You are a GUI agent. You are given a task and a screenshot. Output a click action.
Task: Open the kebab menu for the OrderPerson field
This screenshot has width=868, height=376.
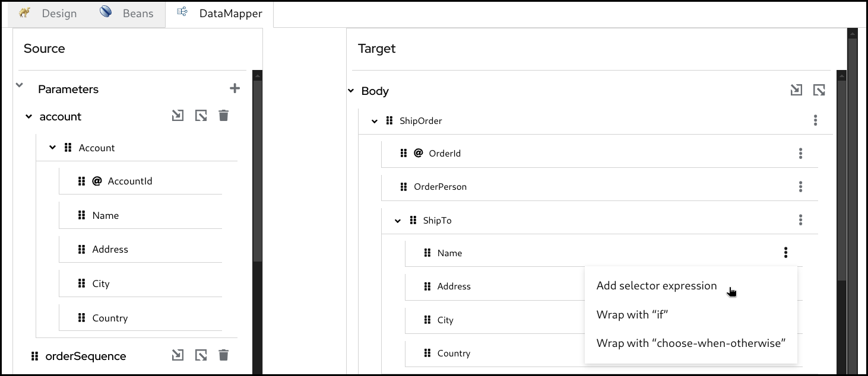[x=800, y=187]
